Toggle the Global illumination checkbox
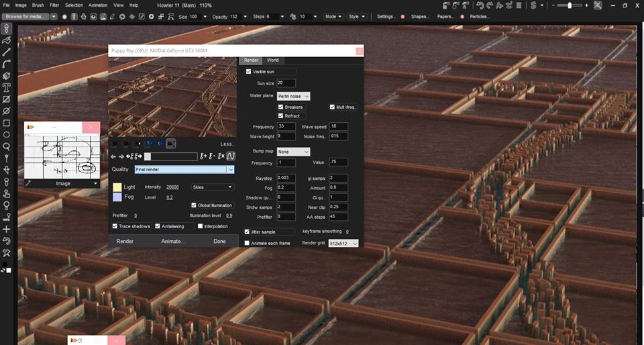 click(x=194, y=205)
